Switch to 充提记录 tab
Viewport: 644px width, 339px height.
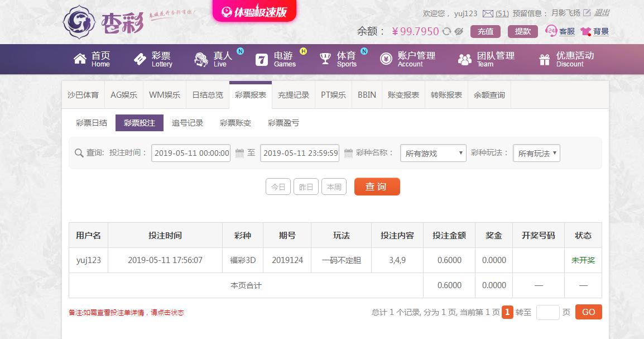pos(294,95)
